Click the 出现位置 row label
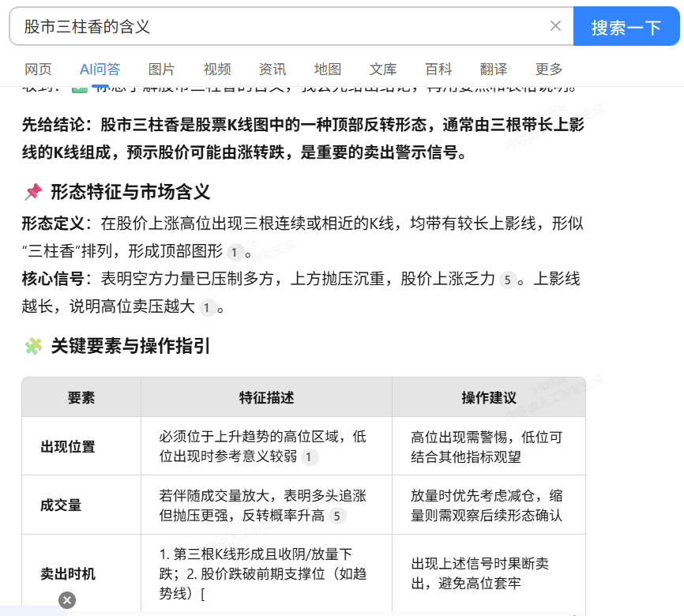 tap(68, 447)
